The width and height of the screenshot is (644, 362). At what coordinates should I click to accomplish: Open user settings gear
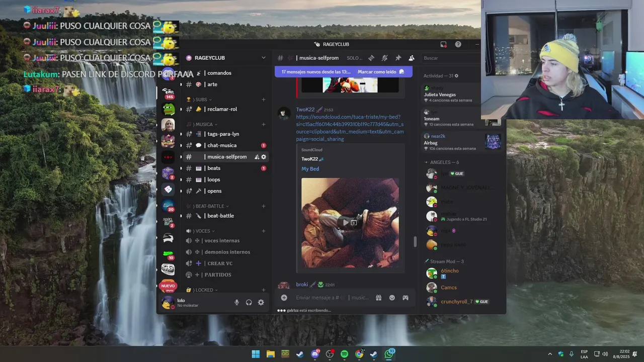coord(261,302)
